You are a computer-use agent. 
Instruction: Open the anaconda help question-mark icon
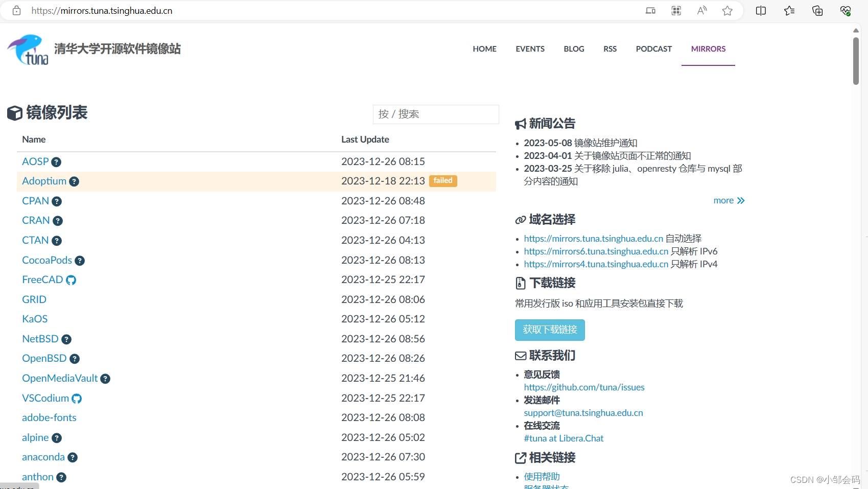[x=73, y=457]
